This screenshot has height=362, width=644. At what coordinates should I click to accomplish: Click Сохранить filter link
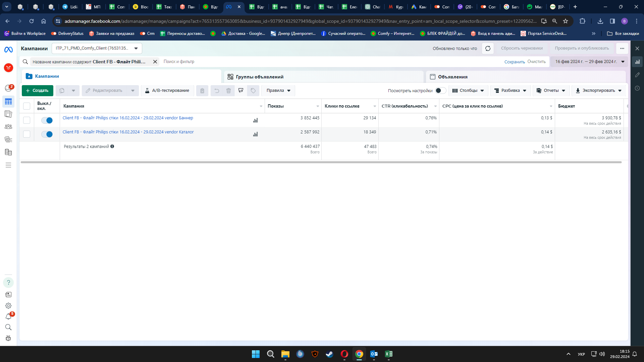point(515,62)
